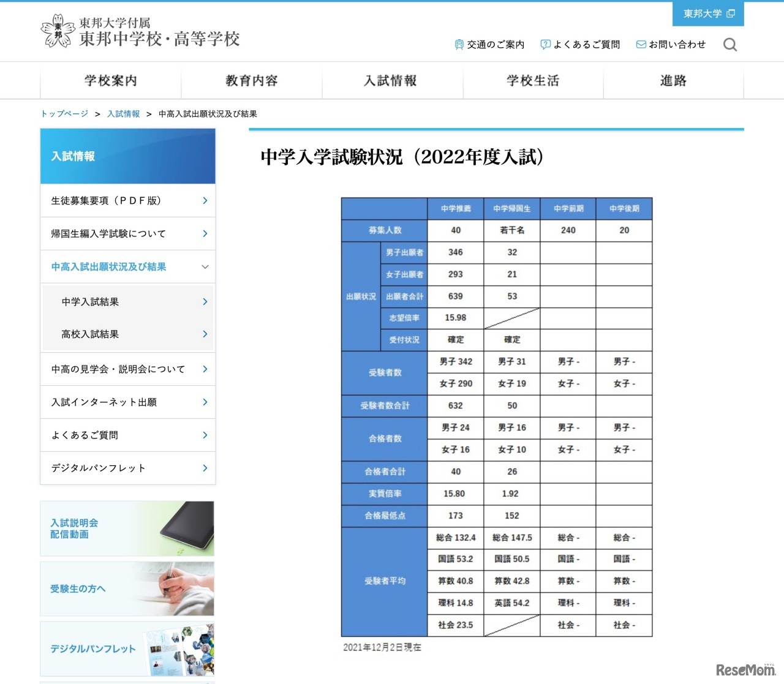
Task: Click chevron on 中学入試結果 row
Action: [205, 302]
